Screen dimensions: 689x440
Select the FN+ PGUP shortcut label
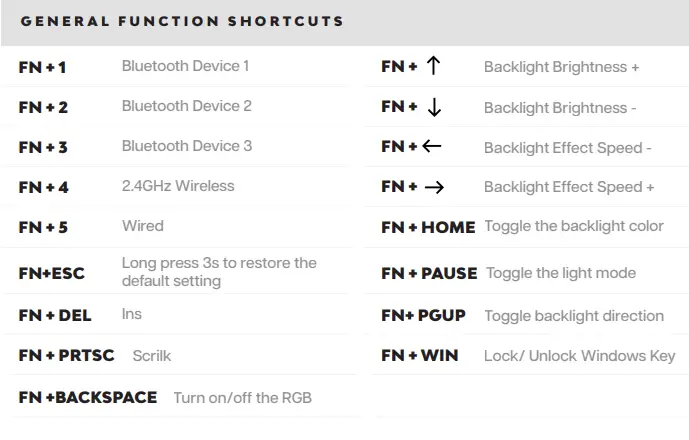423,315
